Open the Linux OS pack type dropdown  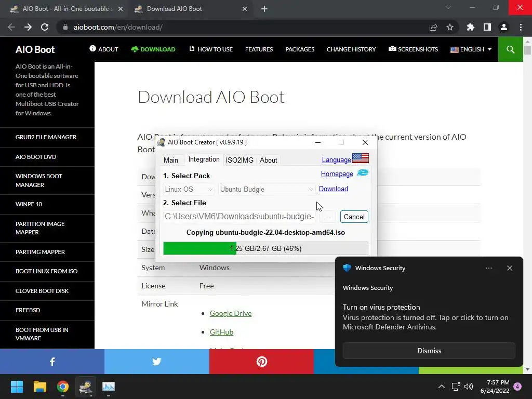pyautogui.click(x=189, y=189)
